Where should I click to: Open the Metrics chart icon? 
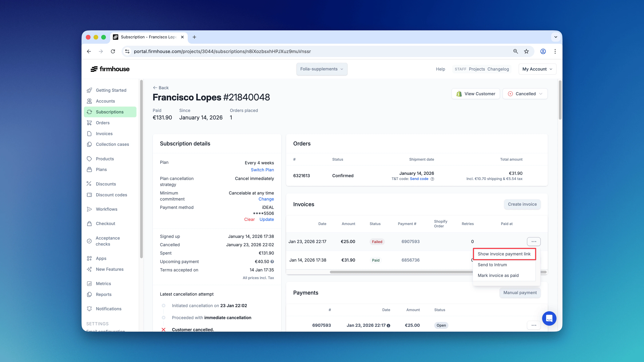tap(90, 283)
